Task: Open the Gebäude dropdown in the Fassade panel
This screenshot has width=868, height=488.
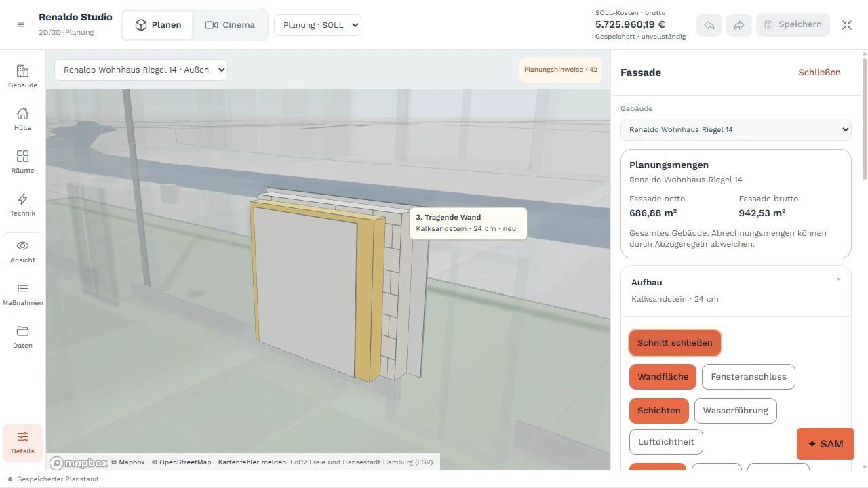Action: pyautogui.click(x=736, y=129)
